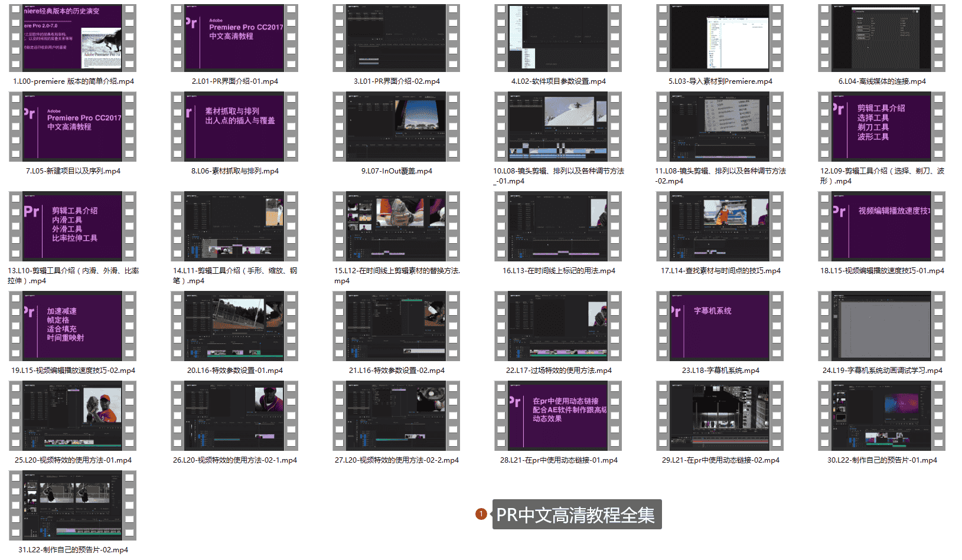Click the file name 9.L07-InOut覆盖.mp4
Image resolution: width=962 pixels, height=560 pixels.
(396, 171)
